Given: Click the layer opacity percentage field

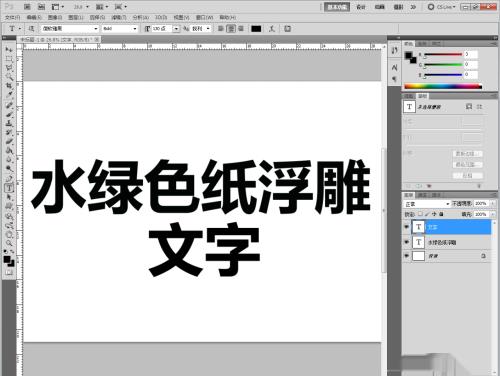Looking at the screenshot, I should click(481, 203).
